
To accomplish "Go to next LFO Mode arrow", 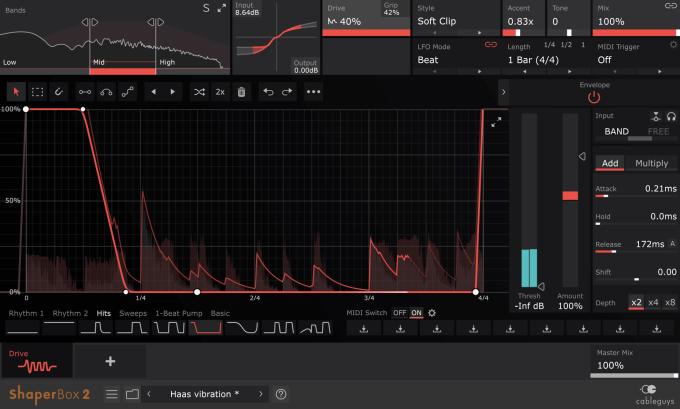I will coord(479,71).
